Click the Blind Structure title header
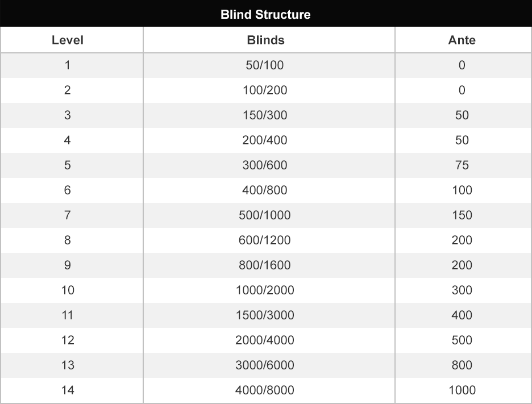This screenshot has height=404, width=532. tap(265, 14)
